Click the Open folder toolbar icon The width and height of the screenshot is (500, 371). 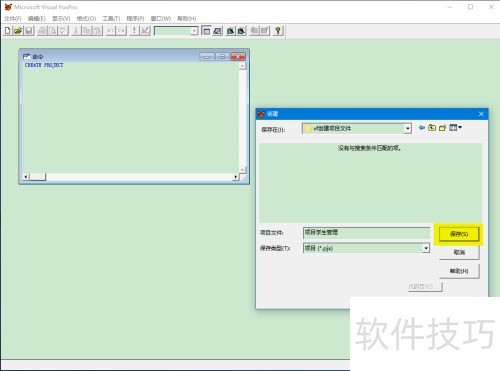[x=18, y=31]
